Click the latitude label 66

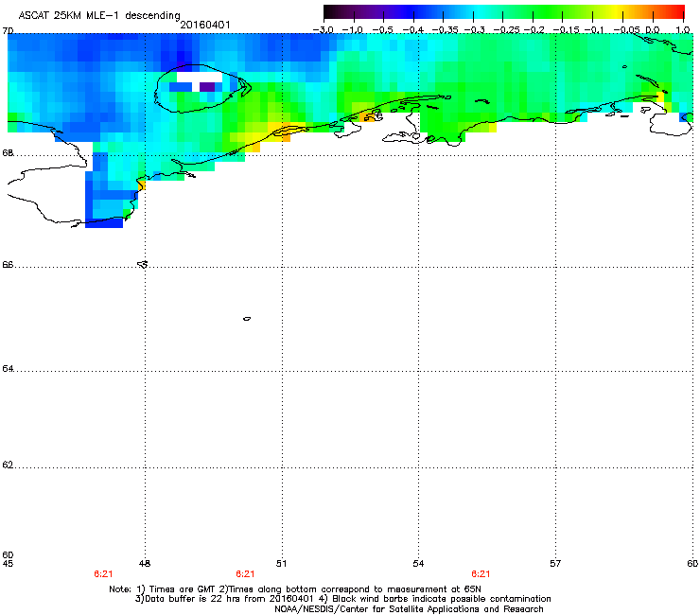point(8,265)
